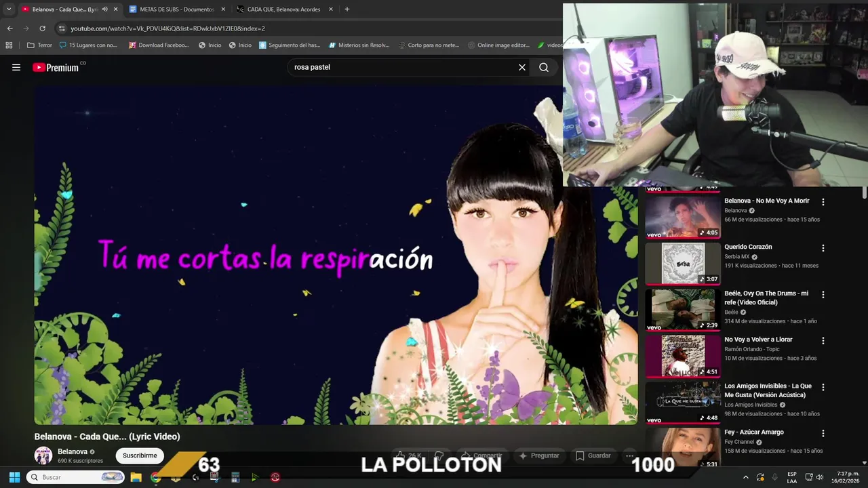Play 'Belanova - No Me Voy A Morir' thumbnail

pos(682,217)
